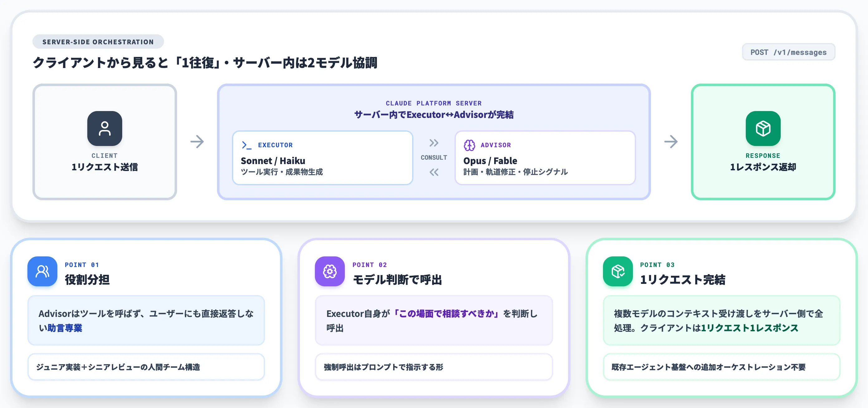Screen dimensions: 868x408
Task: Click the green package-check icon for Point 03
Action: (x=618, y=271)
